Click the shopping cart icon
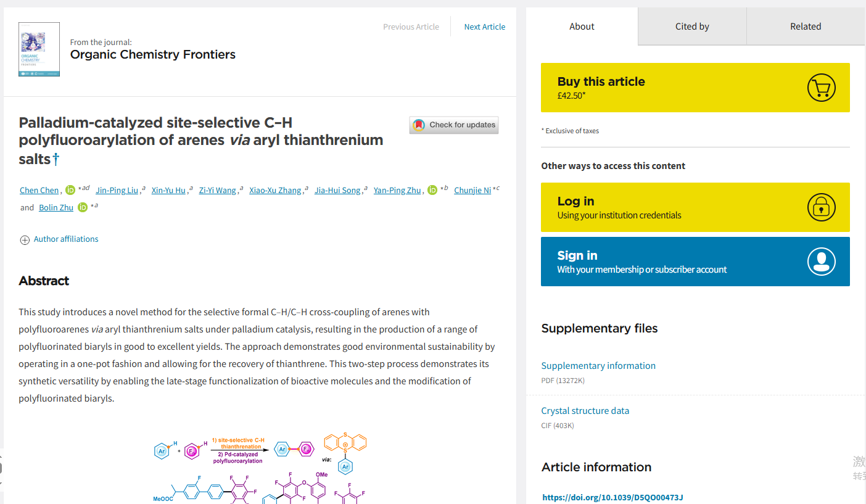This screenshot has width=866, height=504. tap(821, 88)
